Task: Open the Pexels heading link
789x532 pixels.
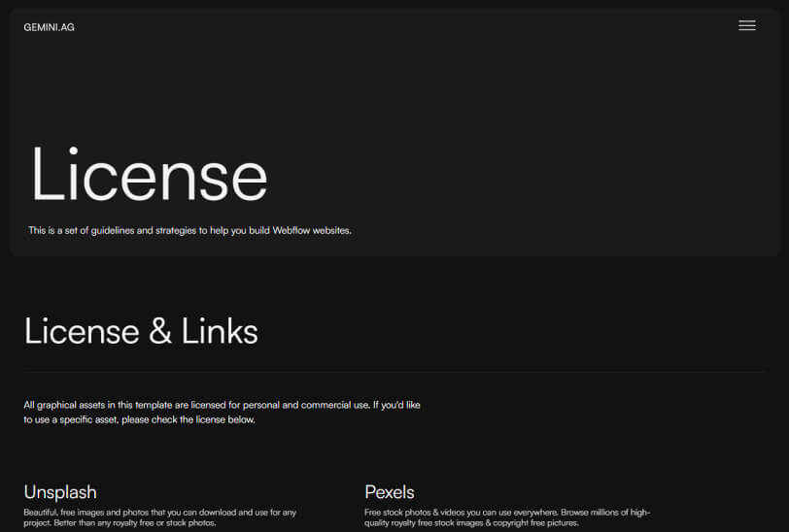Action: 390,492
